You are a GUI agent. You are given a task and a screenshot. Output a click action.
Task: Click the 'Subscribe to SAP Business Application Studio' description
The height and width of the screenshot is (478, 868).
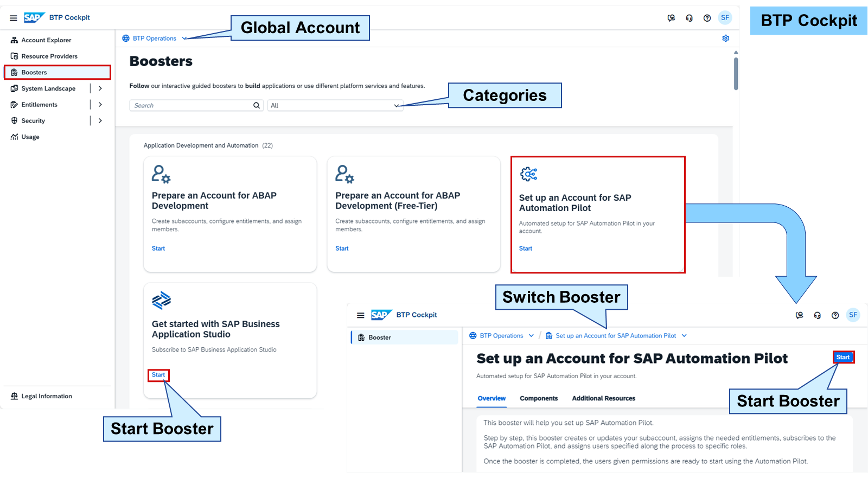(214, 350)
